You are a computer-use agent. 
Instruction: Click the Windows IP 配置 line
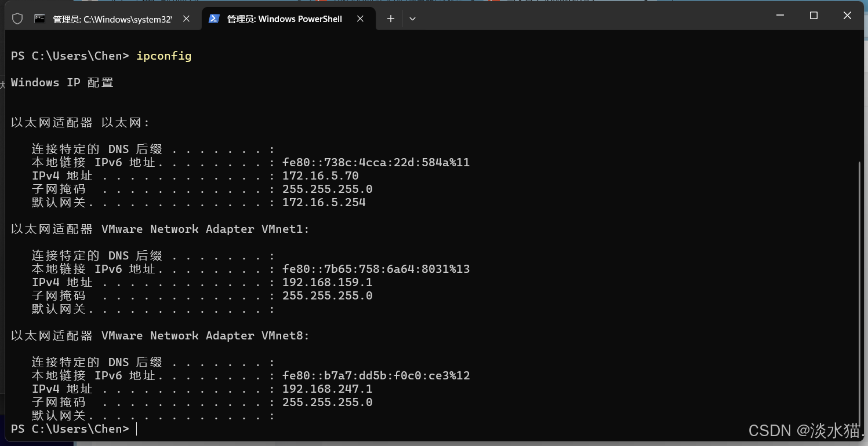(x=62, y=82)
